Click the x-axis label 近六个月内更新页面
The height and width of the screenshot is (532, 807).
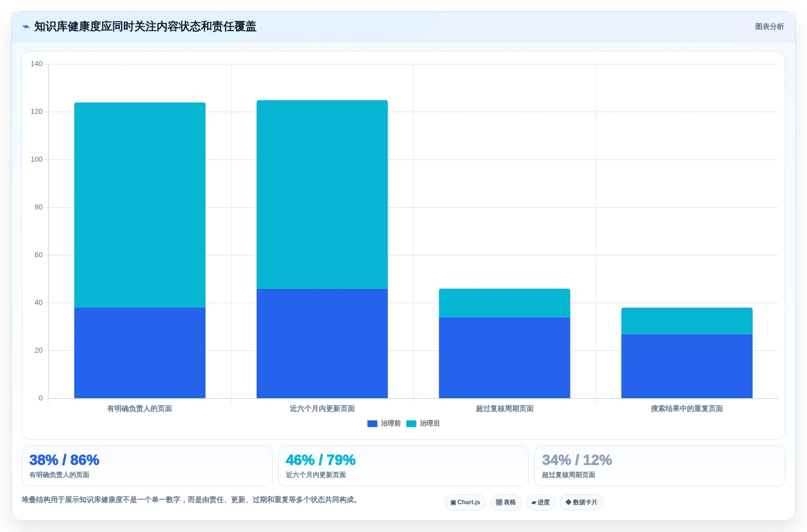[322, 409]
